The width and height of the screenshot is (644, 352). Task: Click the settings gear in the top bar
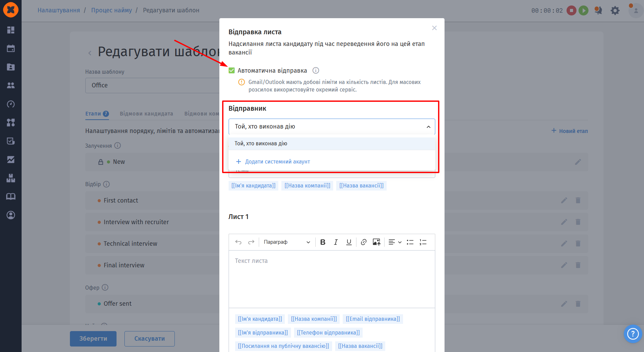click(615, 11)
